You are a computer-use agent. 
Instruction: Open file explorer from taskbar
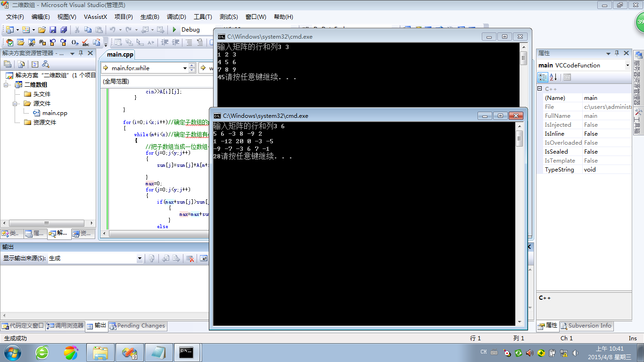pyautogui.click(x=101, y=352)
